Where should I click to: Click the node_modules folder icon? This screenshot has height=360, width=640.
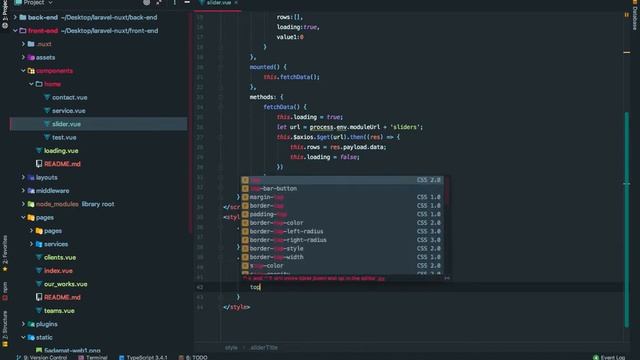[31, 204]
